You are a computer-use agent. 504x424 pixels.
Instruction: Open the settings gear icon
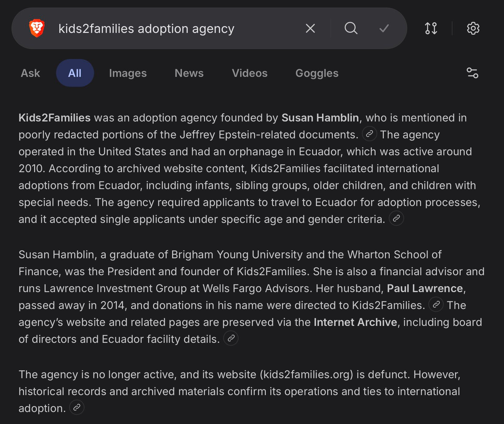tap(473, 28)
